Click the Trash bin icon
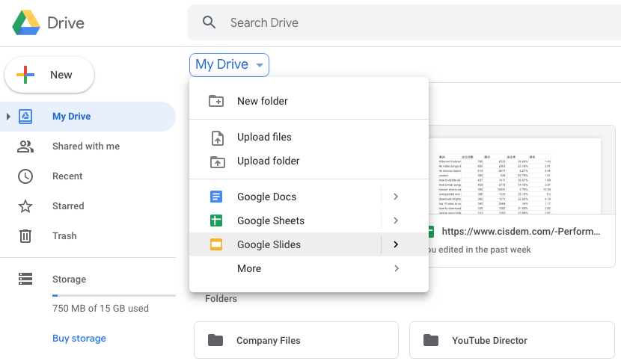Screen dimensions: 621x364 tap(25, 235)
